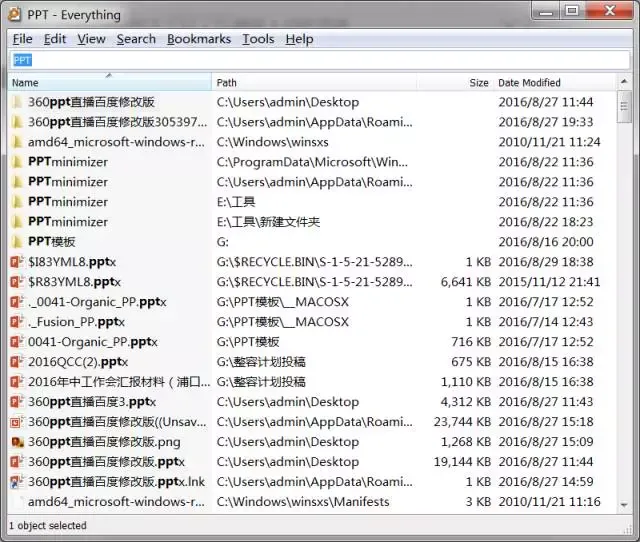Open the View menu
This screenshot has height=542, width=640.
click(91, 39)
